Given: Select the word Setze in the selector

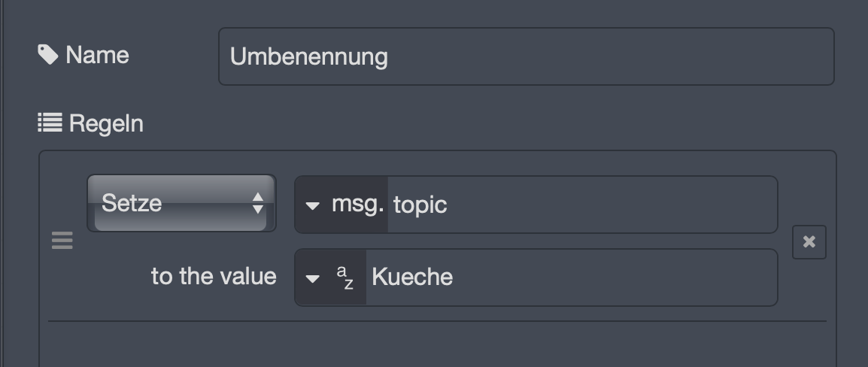Looking at the screenshot, I should click(132, 203).
